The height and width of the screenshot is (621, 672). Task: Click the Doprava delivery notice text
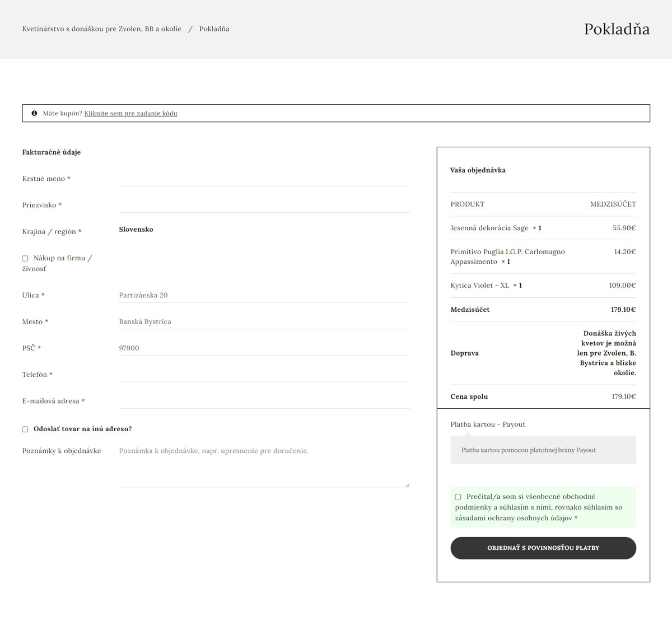[x=606, y=353]
